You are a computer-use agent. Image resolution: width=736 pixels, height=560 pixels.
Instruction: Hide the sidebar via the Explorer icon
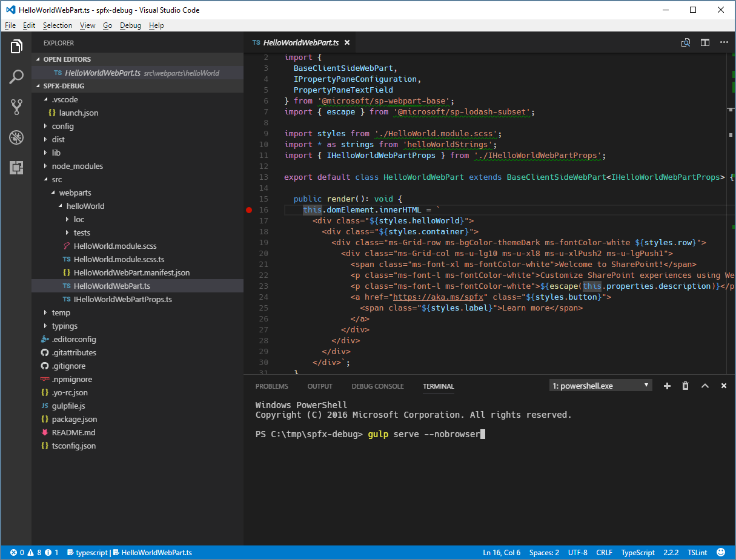tap(16, 47)
